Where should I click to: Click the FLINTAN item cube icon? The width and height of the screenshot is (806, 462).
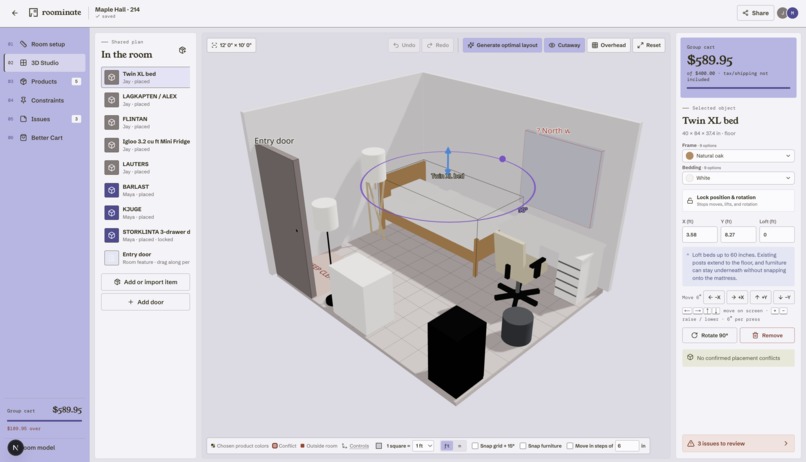[112, 122]
